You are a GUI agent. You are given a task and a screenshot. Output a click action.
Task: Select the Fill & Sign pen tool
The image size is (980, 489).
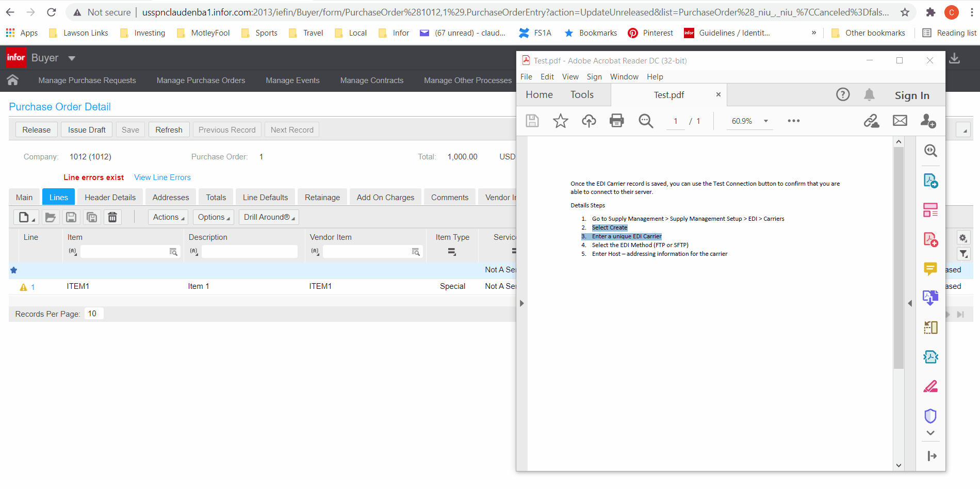tap(930, 386)
